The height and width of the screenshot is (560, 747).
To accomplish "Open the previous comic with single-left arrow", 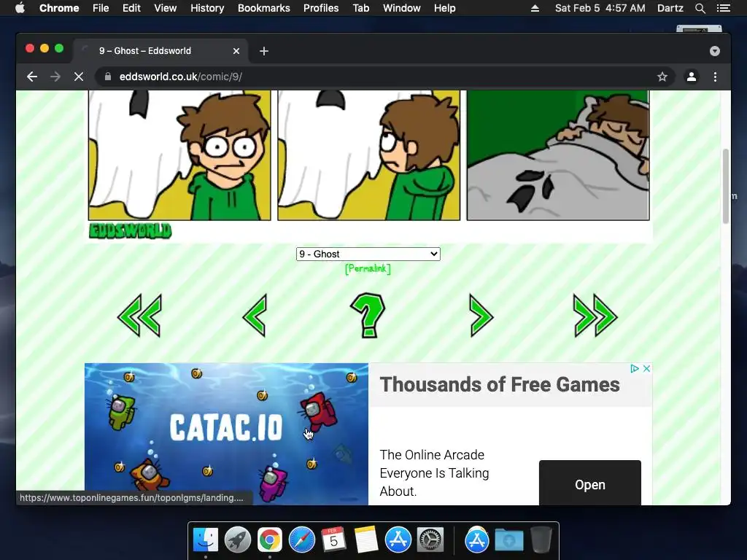I will 255,315.
